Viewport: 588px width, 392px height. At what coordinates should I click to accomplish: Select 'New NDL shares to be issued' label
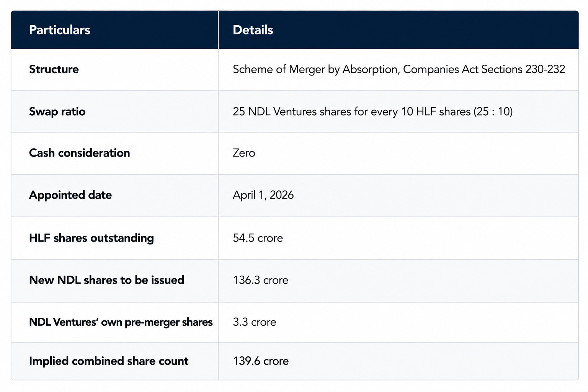107,280
